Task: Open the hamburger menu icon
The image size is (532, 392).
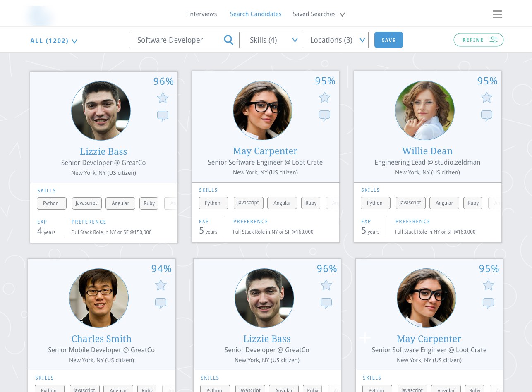Action: tap(497, 14)
